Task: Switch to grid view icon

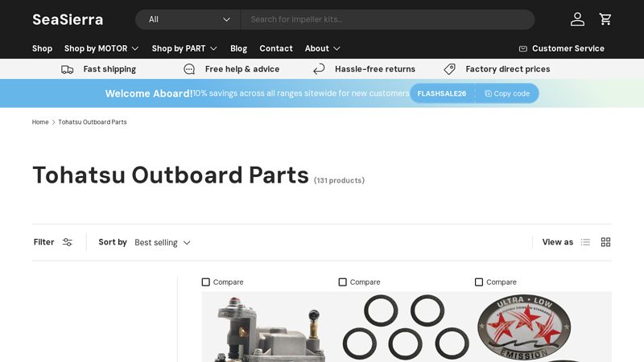Action: [x=605, y=242]
